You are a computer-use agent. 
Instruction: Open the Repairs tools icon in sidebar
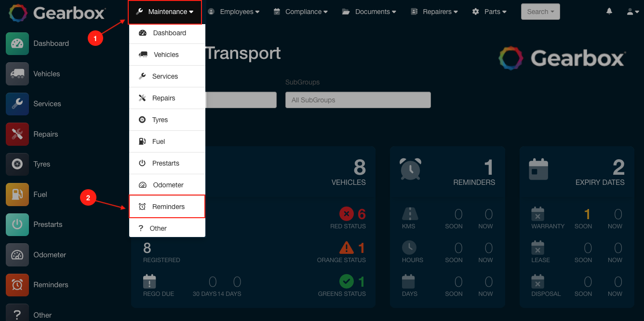pos(17,134)
